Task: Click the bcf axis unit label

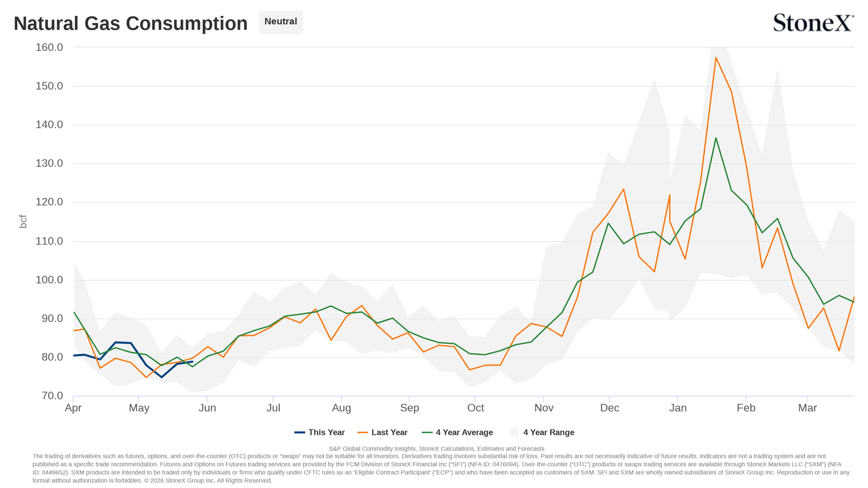Action: [23, 221]
